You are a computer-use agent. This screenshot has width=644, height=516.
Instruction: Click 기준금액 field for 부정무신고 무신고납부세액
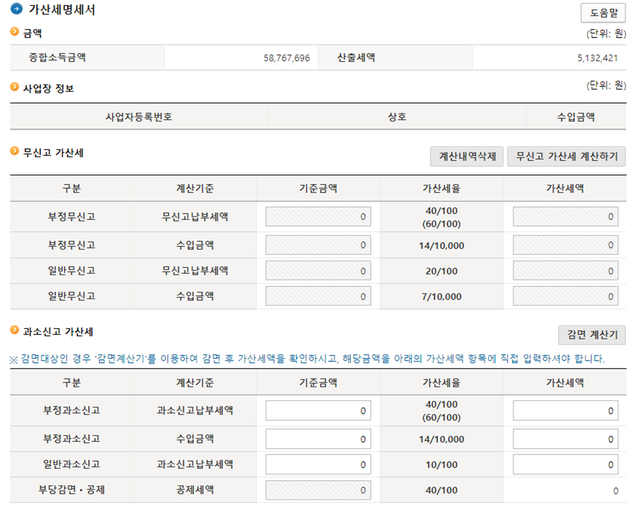318,217
